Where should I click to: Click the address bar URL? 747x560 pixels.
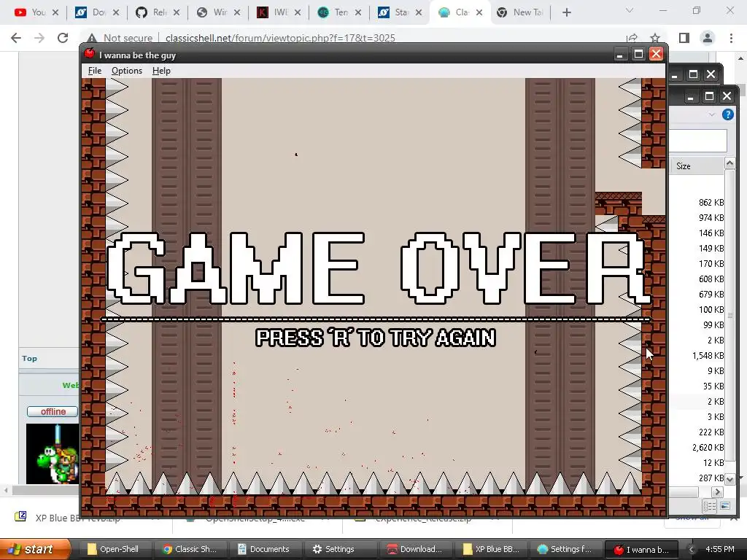point(280,38)
